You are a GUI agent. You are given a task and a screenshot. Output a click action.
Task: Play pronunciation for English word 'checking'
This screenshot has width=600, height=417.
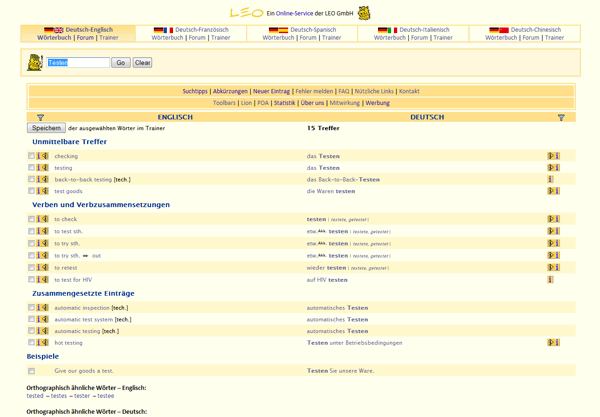(x=45, y=156)
